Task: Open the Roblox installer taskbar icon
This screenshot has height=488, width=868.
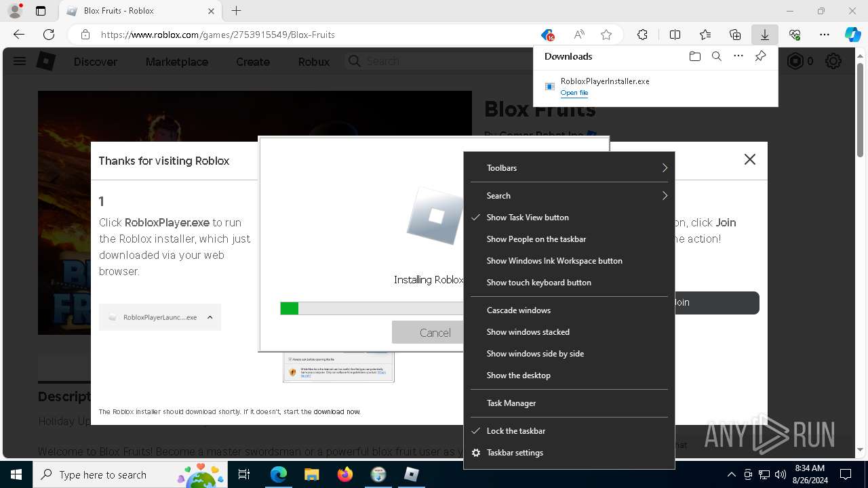Action: pos(411,474)
